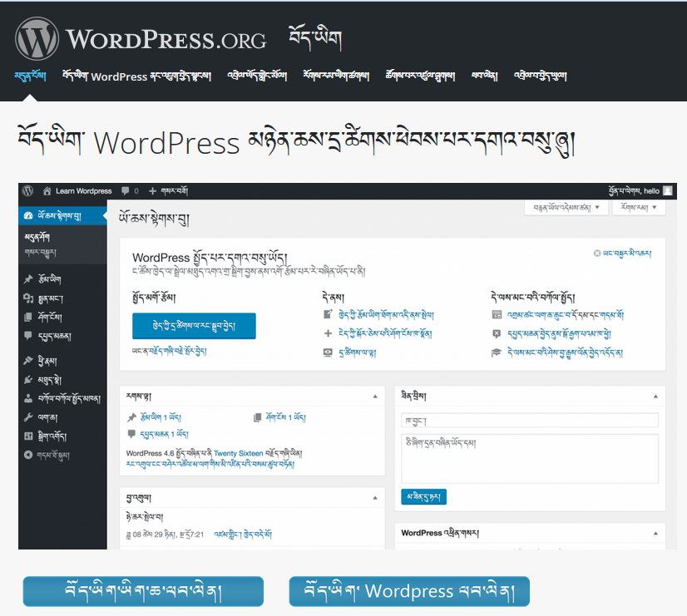The image size is (687, 616).
Task: Collapse the At a Glance panel arrow
Action: pos(375,397)
